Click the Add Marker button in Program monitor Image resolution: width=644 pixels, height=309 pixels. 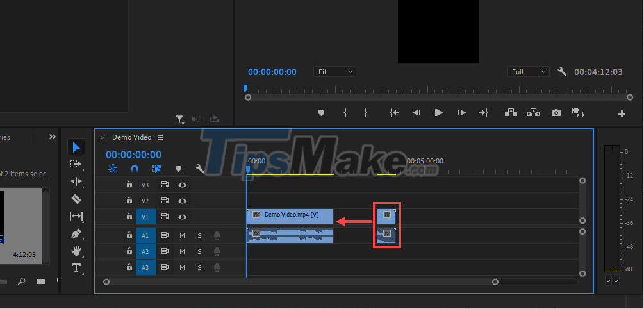[322, 113]
